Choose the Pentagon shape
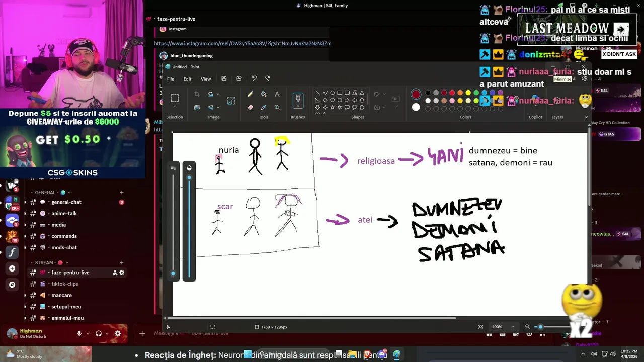Screen dimensions: 644x362 (332, 100)
